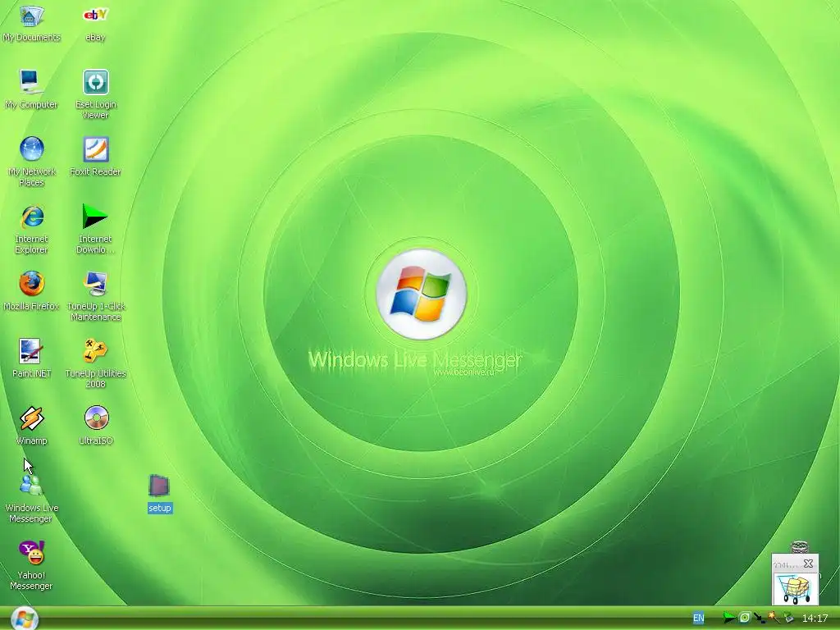Select the TuneUp 1-Click Maintenance icon

pos(95,284)
